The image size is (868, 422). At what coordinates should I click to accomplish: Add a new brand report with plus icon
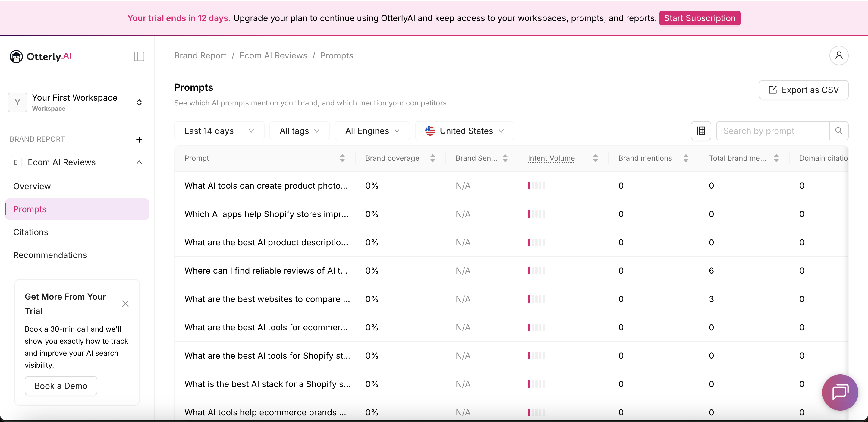(x=139, y=140)
